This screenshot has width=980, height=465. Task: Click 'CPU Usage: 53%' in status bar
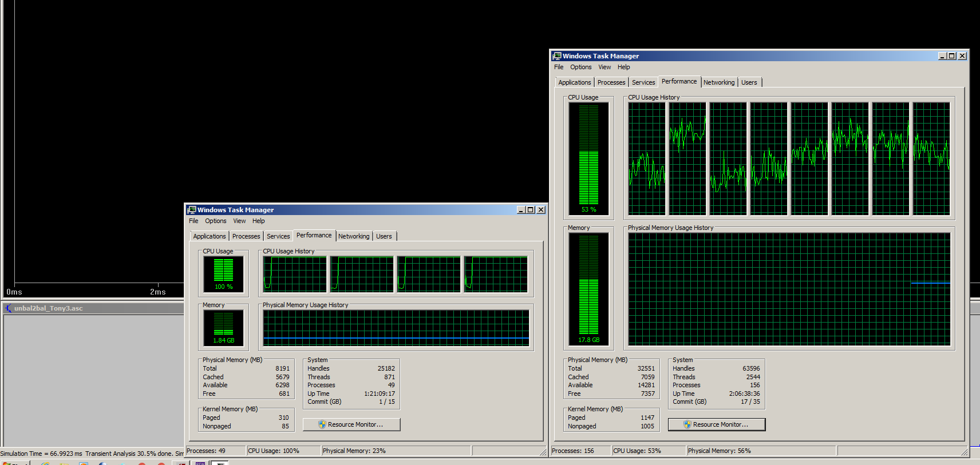click(637, 451)
